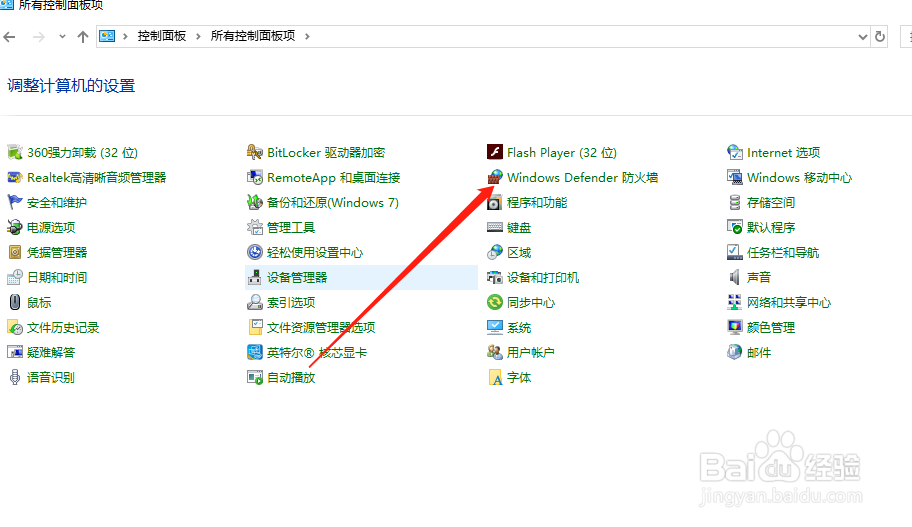This screenshot has height=527, width=912.
Task: Open the Windows Defender 防火墙 icon
Action: 494,177
